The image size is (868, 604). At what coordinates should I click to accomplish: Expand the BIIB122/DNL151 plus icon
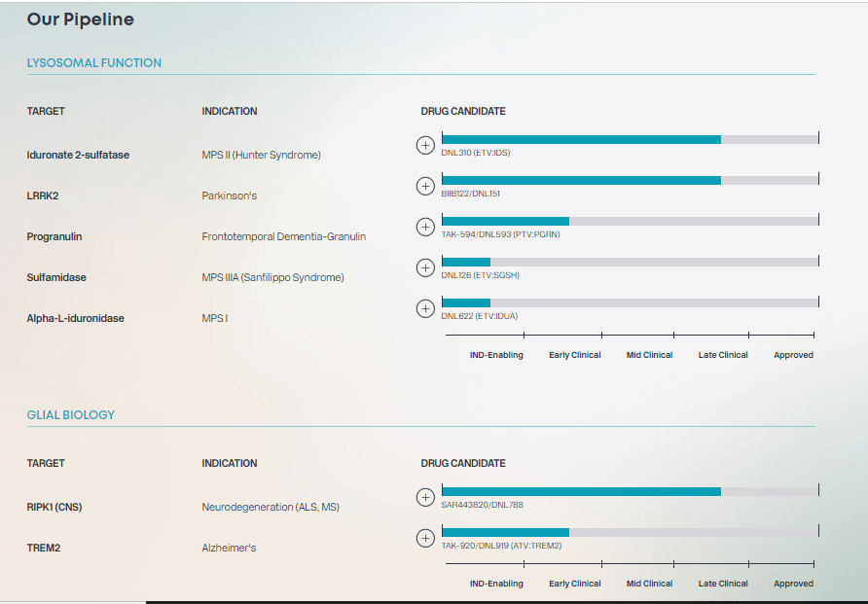pyautogui.click(x=425, y=187)
